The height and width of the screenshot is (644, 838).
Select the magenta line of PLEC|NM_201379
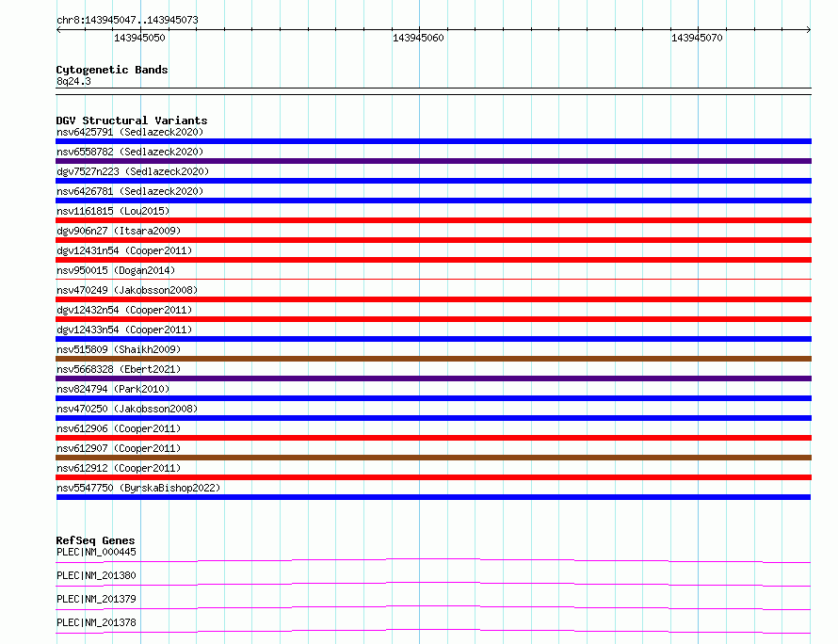(433, 607)
